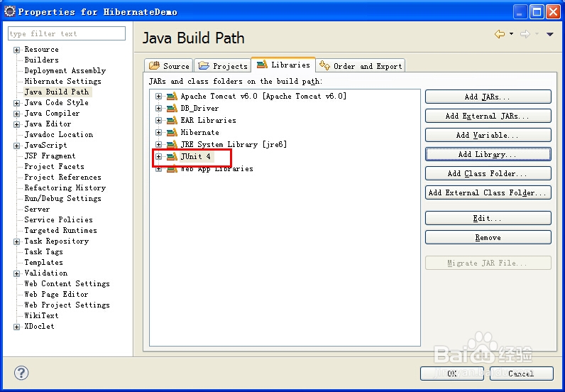Click the forward navigation arrow icon
Viewport: 565px width, 392px height.
[x=525, y=34]
